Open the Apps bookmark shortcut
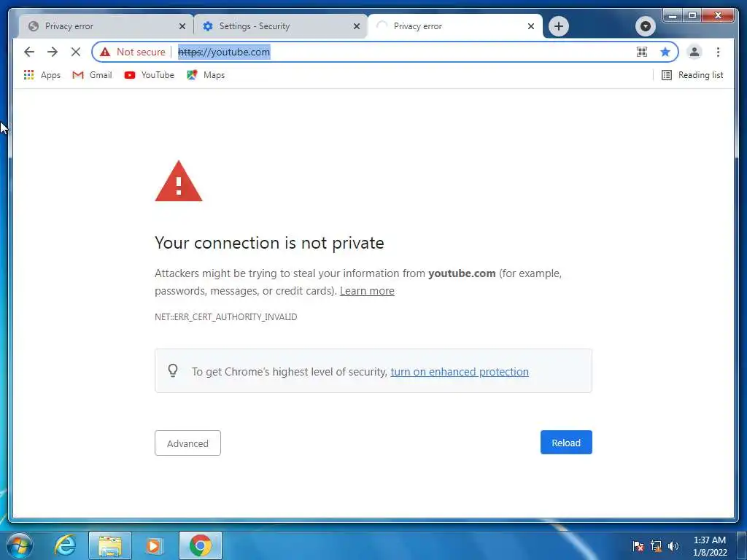Viewport: 747px width, 560px height. pyautogui.click(x=42, y=75)
